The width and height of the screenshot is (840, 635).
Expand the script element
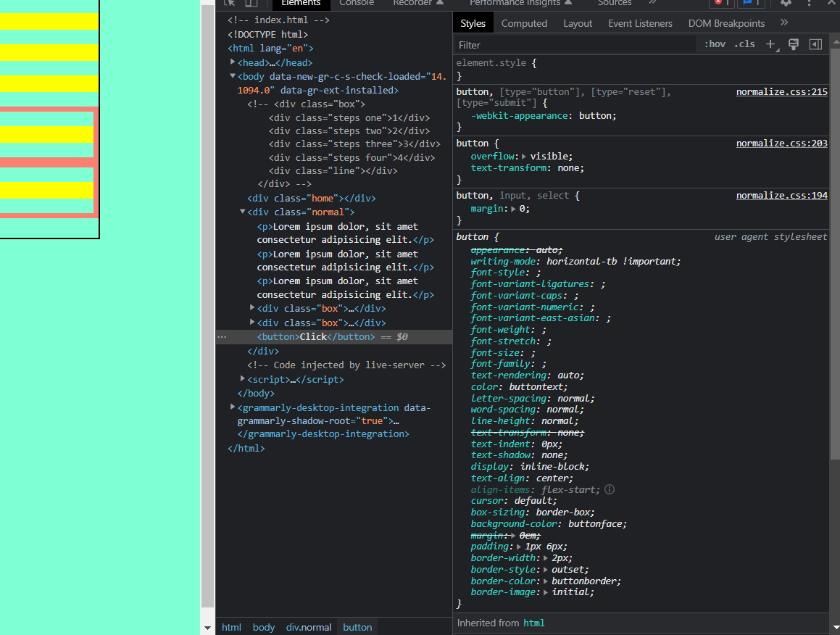[243, 379]
